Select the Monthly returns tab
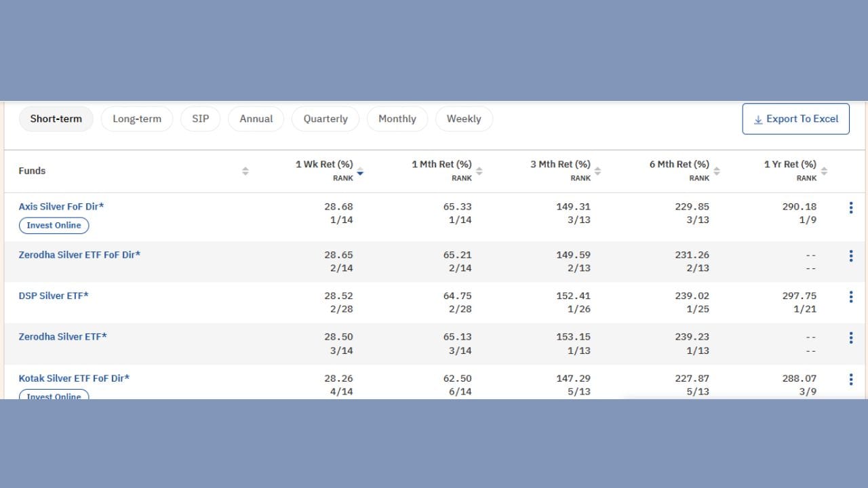This screenshot has width=868, height=488. pyautogui.click(x=397, y=119)
